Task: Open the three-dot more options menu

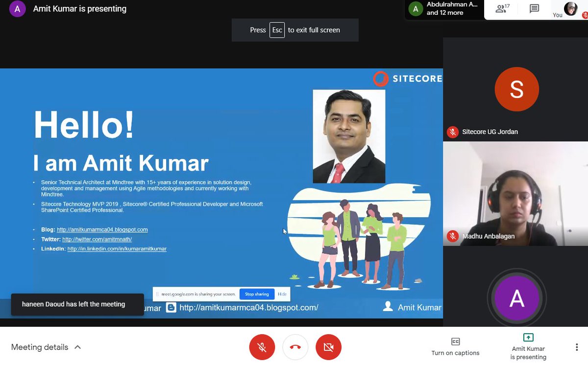Action: pyautogui.click(x=576, y=347)
